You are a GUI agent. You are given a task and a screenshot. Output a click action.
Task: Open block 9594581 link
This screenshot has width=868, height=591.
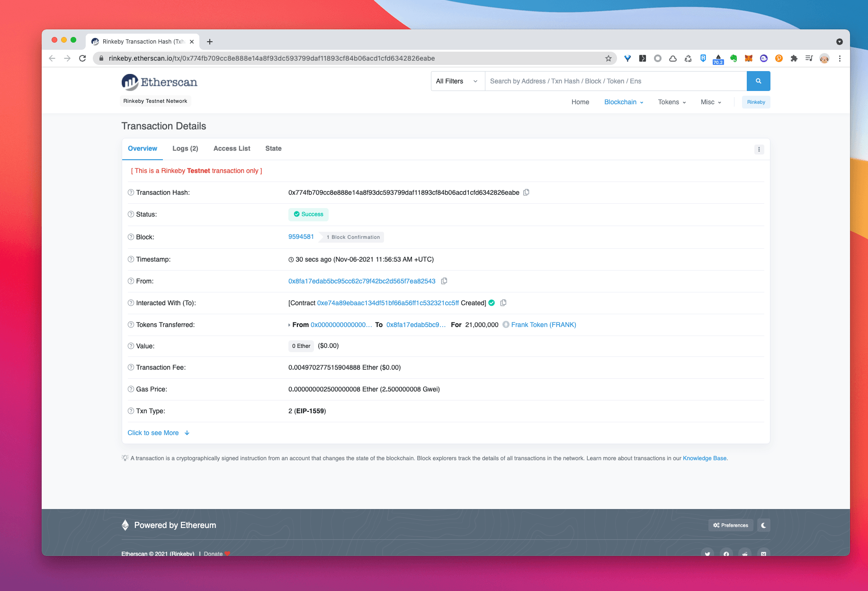pyautogui.click(x=301, y=237)
